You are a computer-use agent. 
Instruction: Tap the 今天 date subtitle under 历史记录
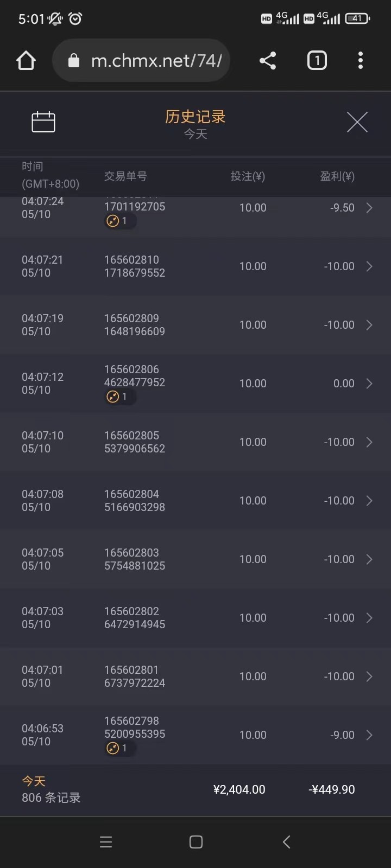pyautogui.click(x=195, y=134)
